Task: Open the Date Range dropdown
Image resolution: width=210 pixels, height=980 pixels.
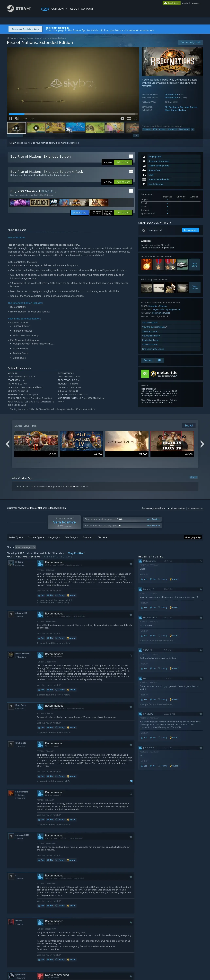Action: pos(72,537)
